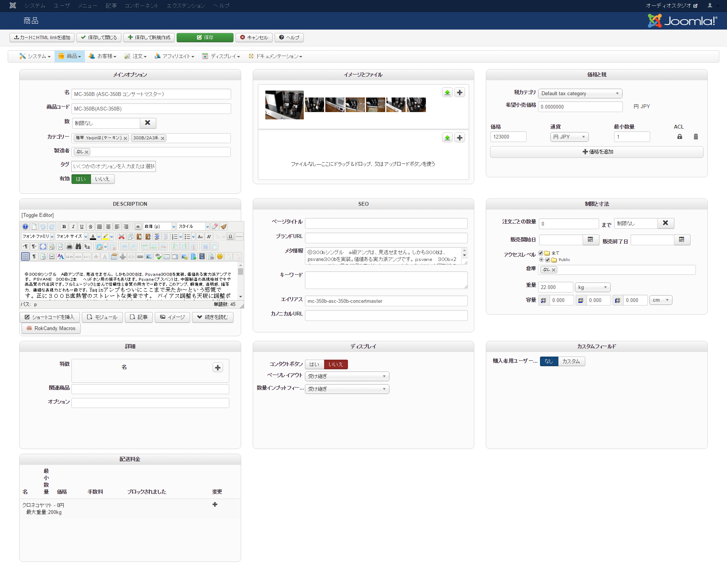This screenshot has width=727, height=588.
Task: Expand the Public access level tree node
Action: point(542,260)
